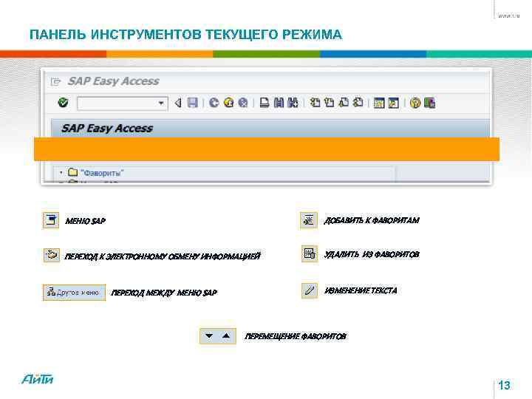The width and height of the screenshot is (532, 399).
Task: Click the "ПЕРЕХОД МЕЖДУ МЕНЮ SAP" label
Action: point(164,293)
